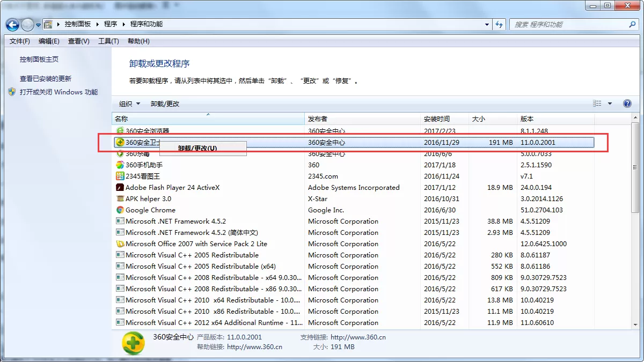
Task: Sort by 版本 column header
Action: coord(556,119)
